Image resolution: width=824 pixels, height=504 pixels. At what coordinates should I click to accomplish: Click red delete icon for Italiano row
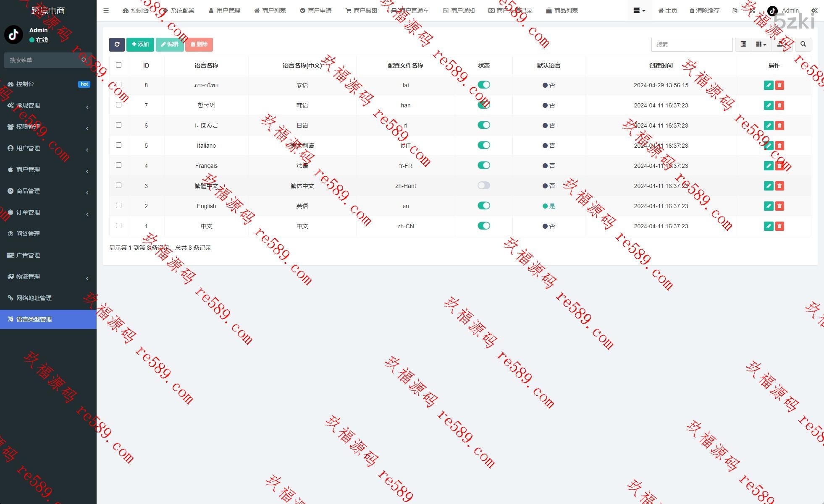tap(779, 146)
